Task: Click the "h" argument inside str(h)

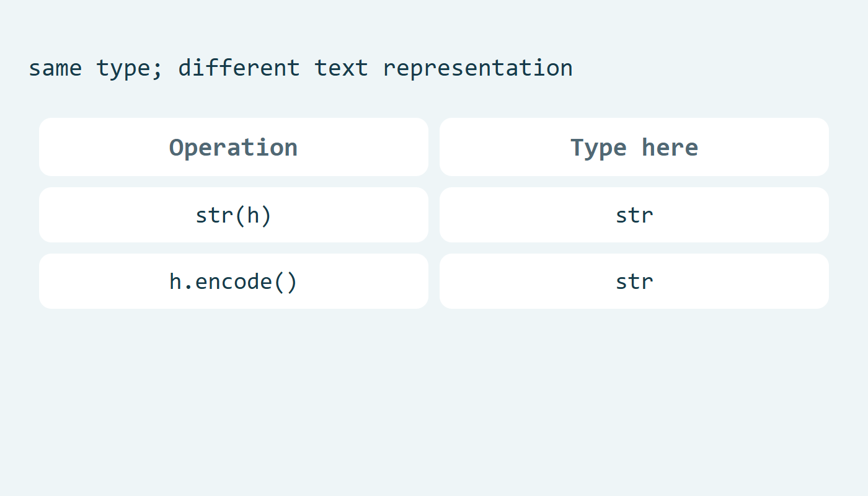Action: click(x=253, y=215)
